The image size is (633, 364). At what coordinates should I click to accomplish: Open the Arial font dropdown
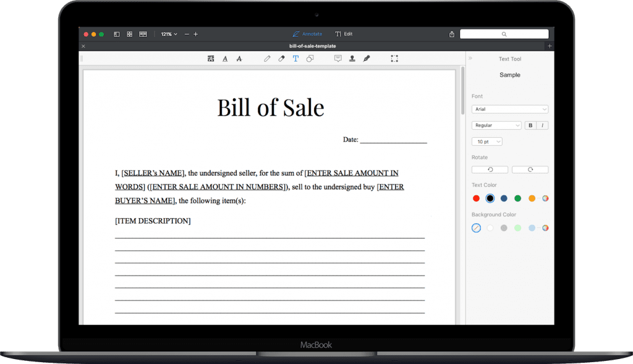click(510, 109)
